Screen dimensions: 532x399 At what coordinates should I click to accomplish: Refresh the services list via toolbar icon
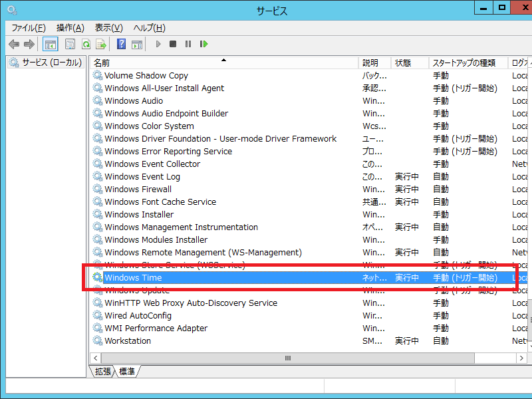click(x=86, y=44)
